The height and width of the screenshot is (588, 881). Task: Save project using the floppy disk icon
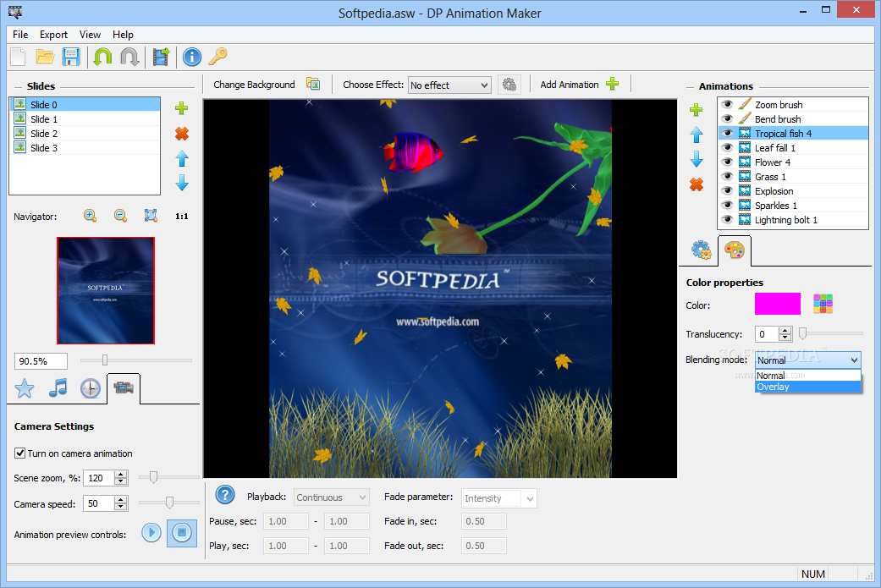(71, 57)
